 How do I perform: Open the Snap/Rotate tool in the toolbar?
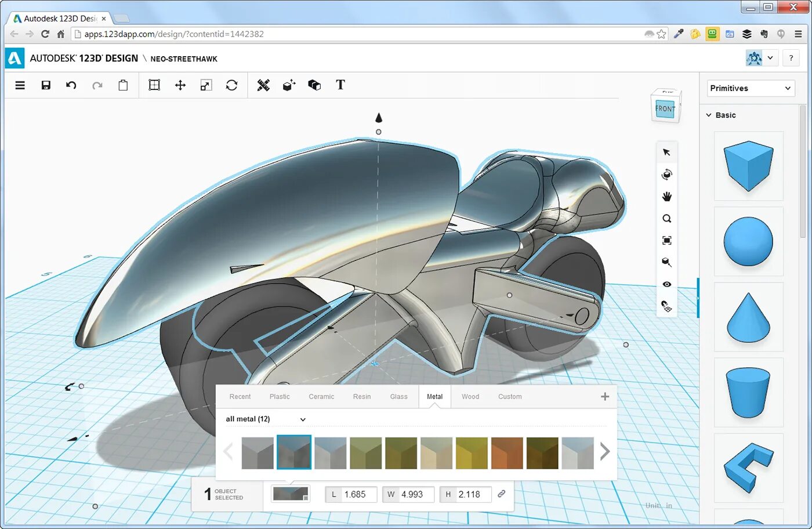pyautogui.click(x=232, y=85)
